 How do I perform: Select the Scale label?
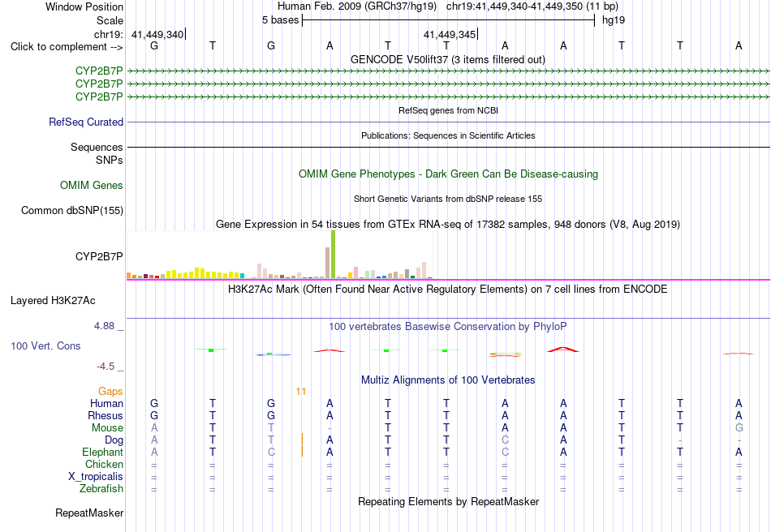[x=110, y=20]
